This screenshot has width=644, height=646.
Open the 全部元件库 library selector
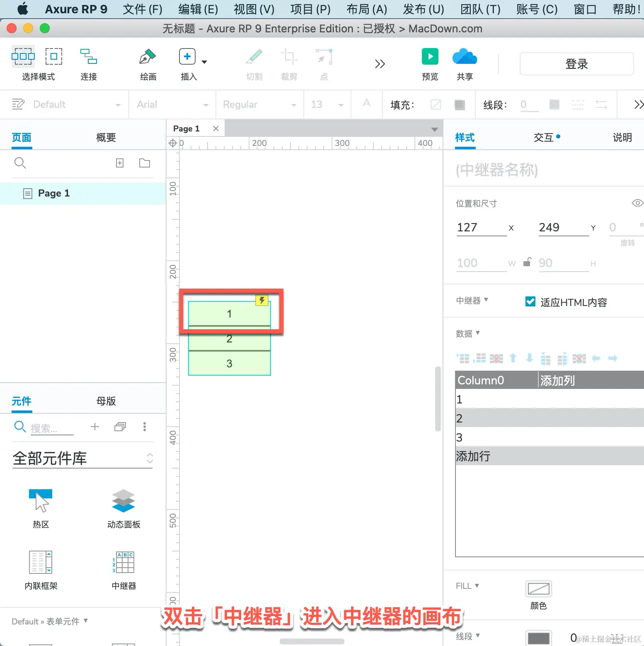point(83,458)
